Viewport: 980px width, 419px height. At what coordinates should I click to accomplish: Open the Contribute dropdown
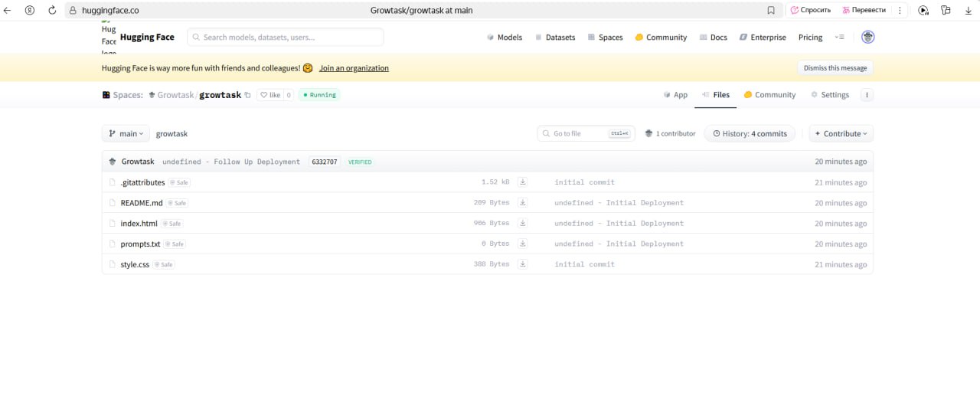pos(841,133)
